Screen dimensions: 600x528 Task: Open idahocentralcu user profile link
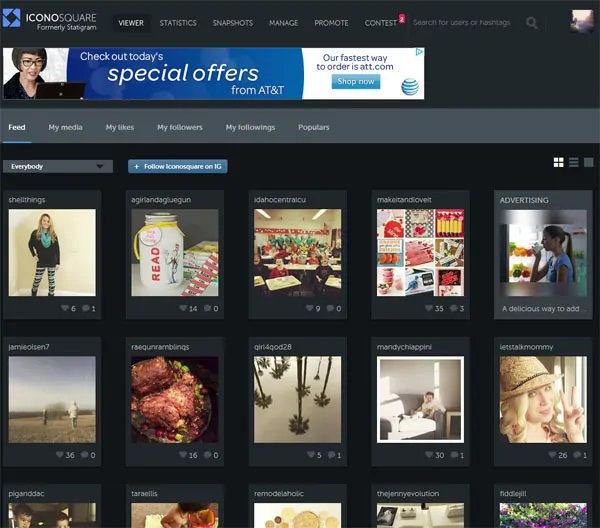coord(280,200)
